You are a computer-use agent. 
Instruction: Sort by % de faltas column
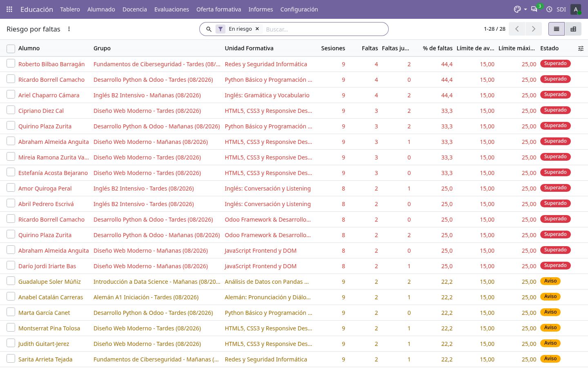(437, 48)
